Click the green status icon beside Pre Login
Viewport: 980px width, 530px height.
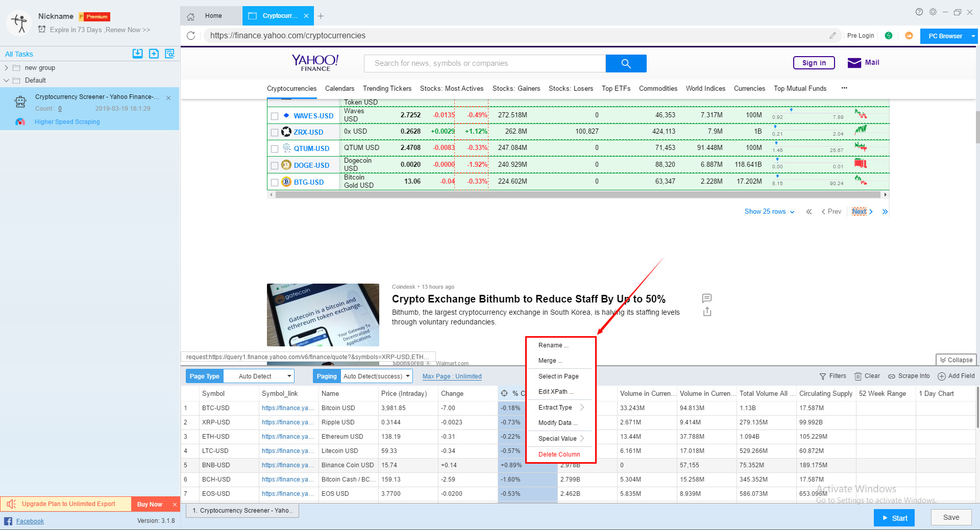[x=889, y=36]
